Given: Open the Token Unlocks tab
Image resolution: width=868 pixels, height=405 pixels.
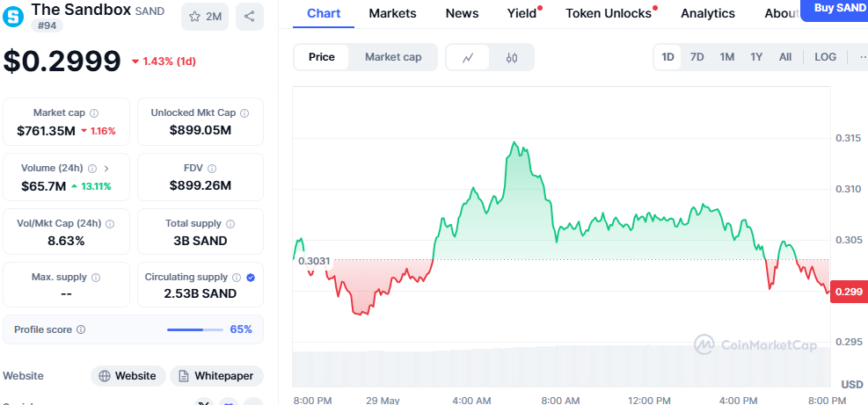Looking at the screenshot, I should (x=609, y=13).
